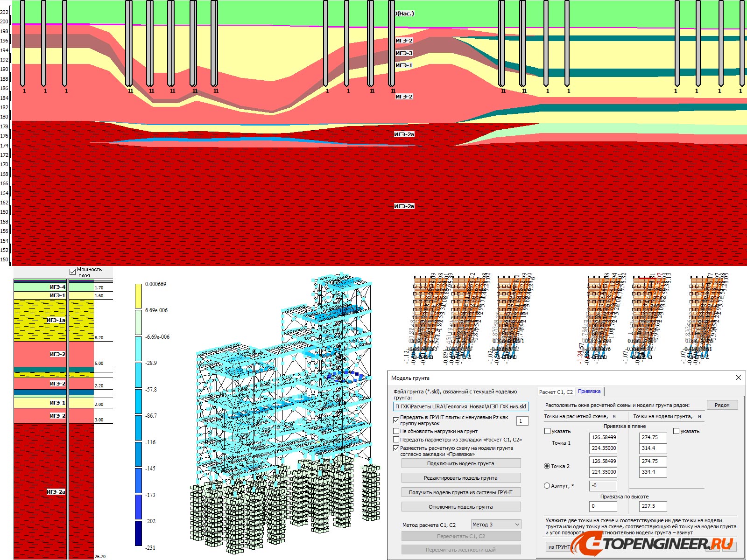Click Редактировать модель грунта button
Image resolution: width=747 pixels, height=560 pixels.
point(461,478)
